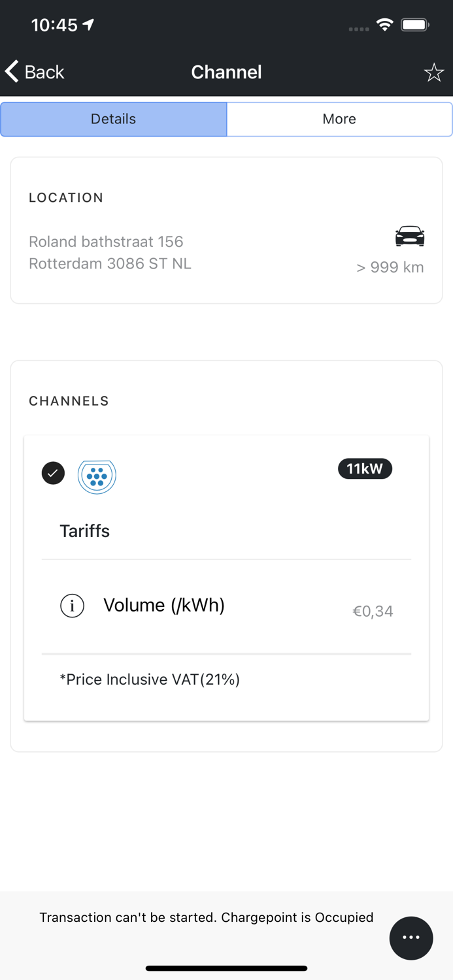453x980 pixels.
Task: Tap the Price Inclusive VAT note
Action: point(150,679)
